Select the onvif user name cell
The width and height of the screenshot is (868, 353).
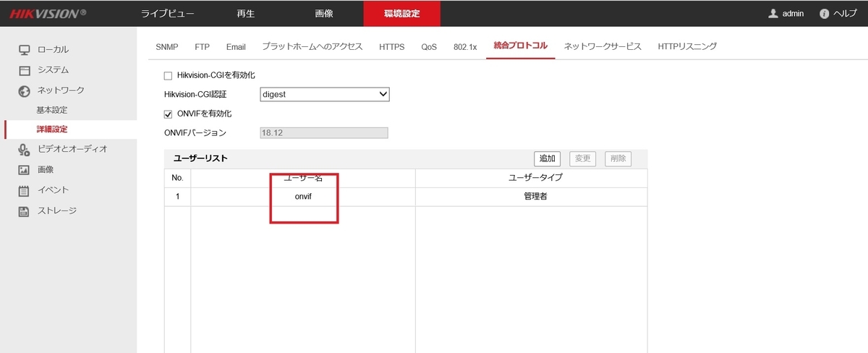coord(303,197)
